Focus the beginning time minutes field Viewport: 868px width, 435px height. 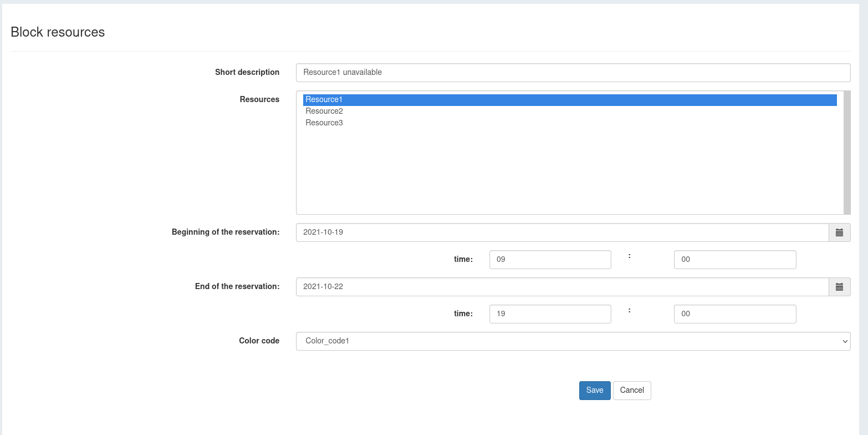coord(735,260)
